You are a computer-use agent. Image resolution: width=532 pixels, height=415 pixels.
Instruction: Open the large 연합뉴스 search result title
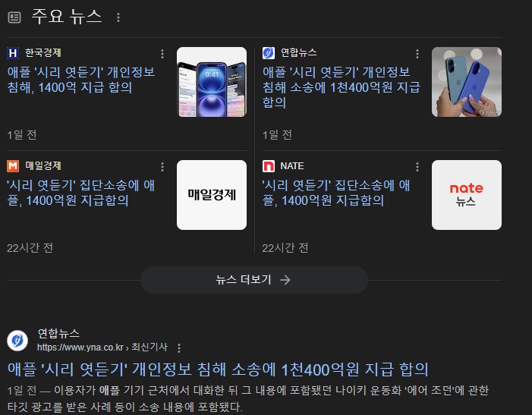click(218, 369)
